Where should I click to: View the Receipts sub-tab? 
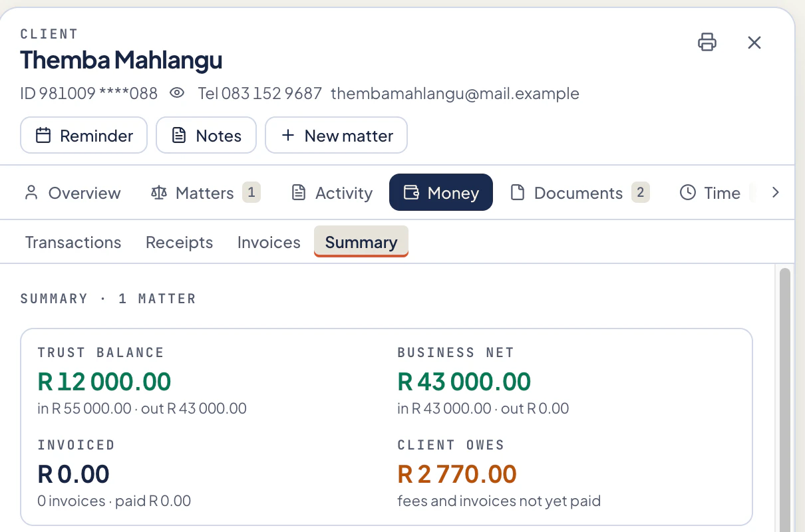tap(180, 242)
